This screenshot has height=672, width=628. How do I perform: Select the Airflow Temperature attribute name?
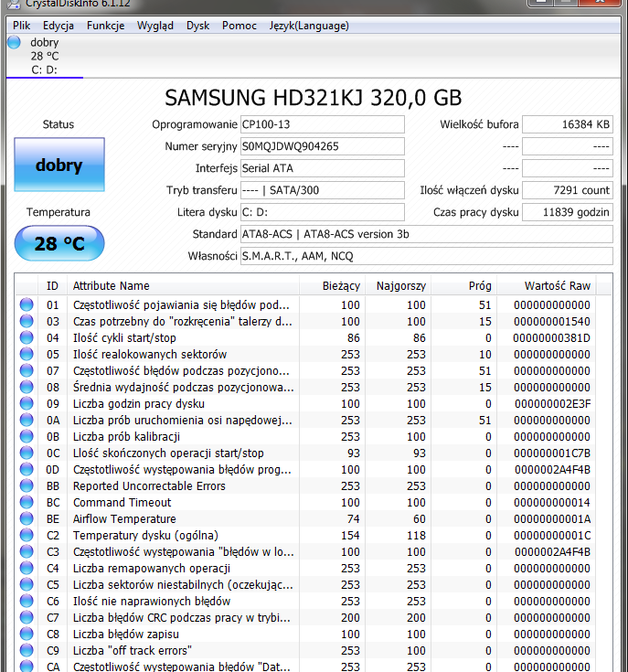124,519
